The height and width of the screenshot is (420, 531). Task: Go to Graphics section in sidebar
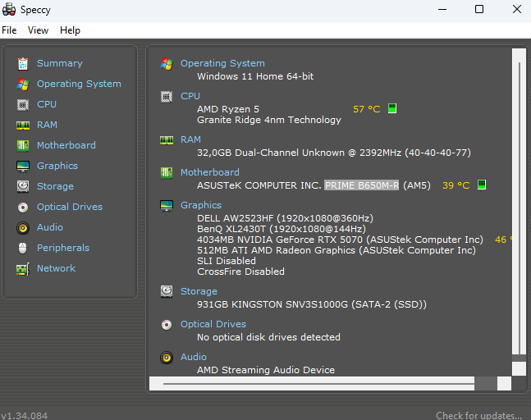tap(57, 166)
